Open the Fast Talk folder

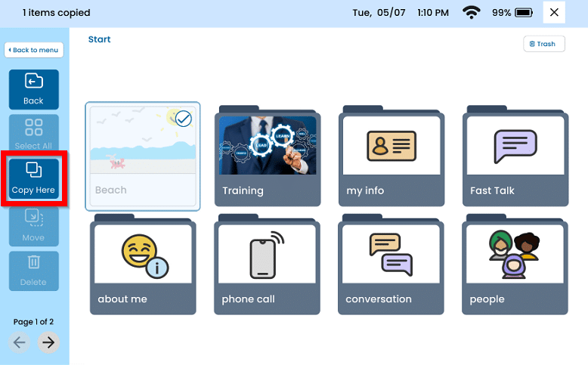click(x=515, y=156)
